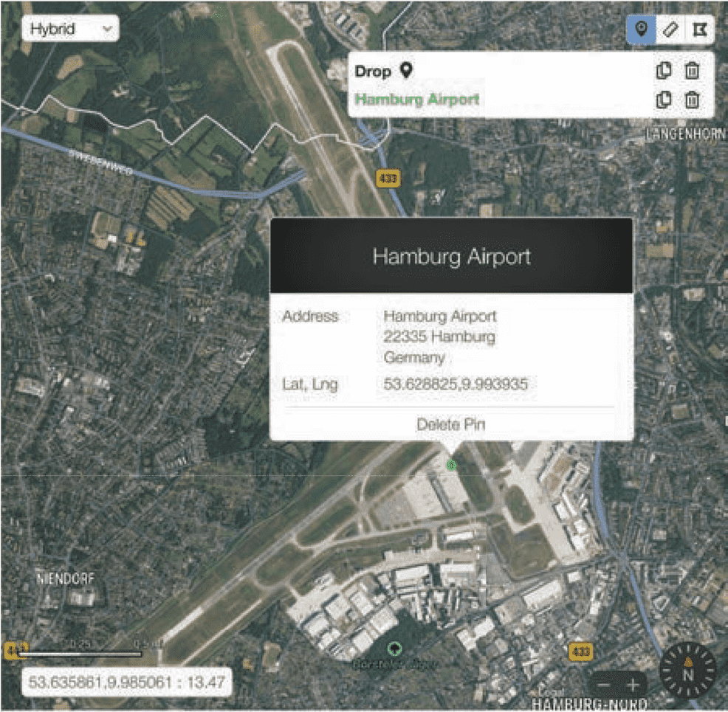
Task: Select the ruler measure tool
Action: (670, 30)
